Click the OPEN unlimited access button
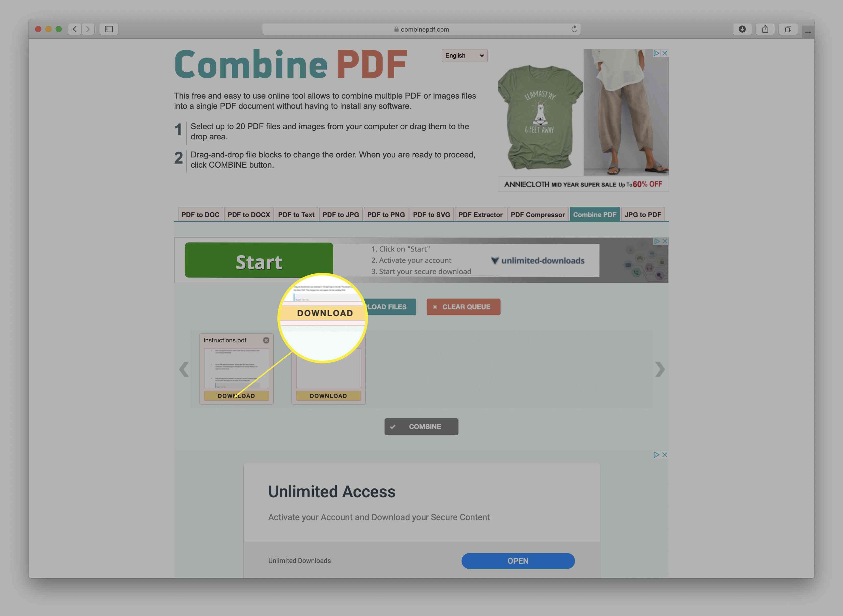 [x=517, y=560]
